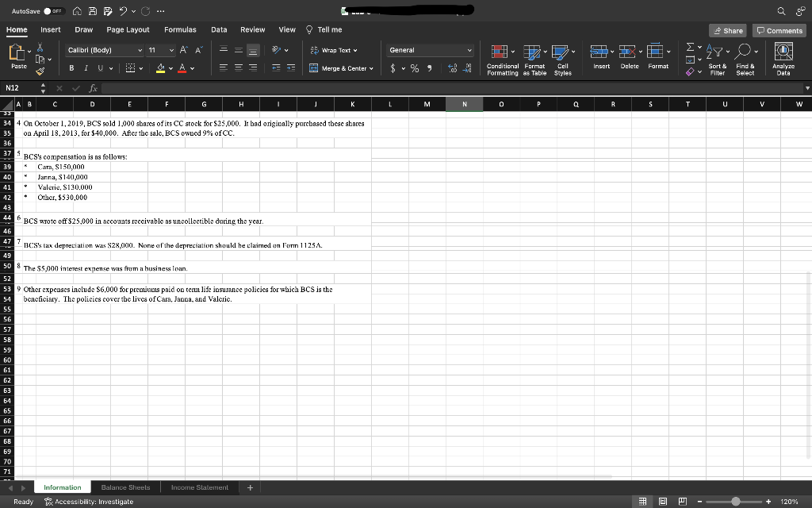This screenshot has height=508, width=812.
Task: Click the Decrease Indent icon
Action: [277, 68]
